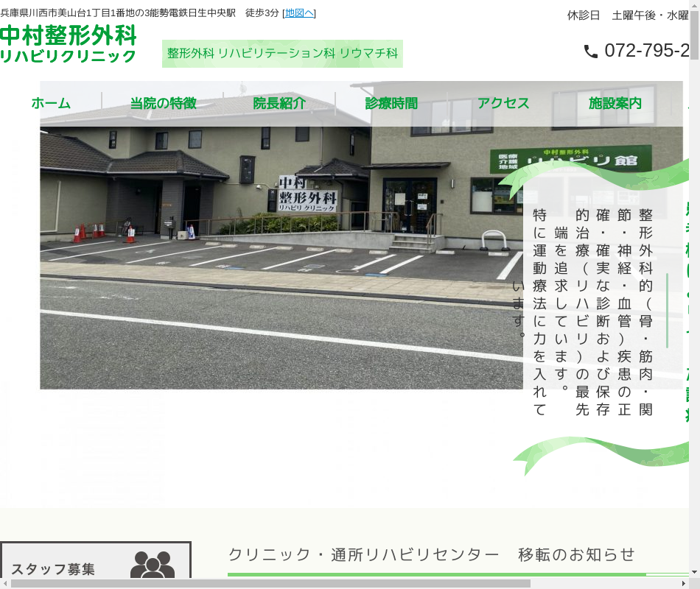Image resolution: width=700 pixels, height=589 pixels.
Task: Click the 休診日 土曜午後・水曜 text
Action: [628, 15]
